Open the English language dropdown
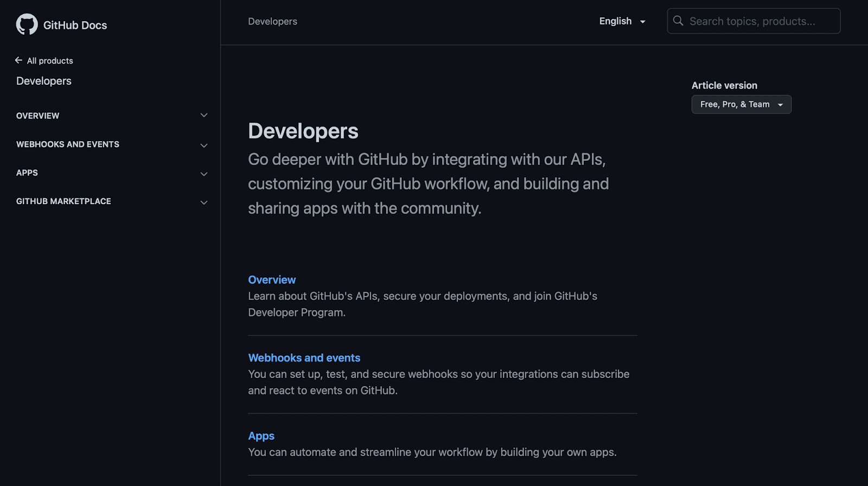The width and height of the screenshot is (868, 486). pyautogui.click(x=622, y=21)
